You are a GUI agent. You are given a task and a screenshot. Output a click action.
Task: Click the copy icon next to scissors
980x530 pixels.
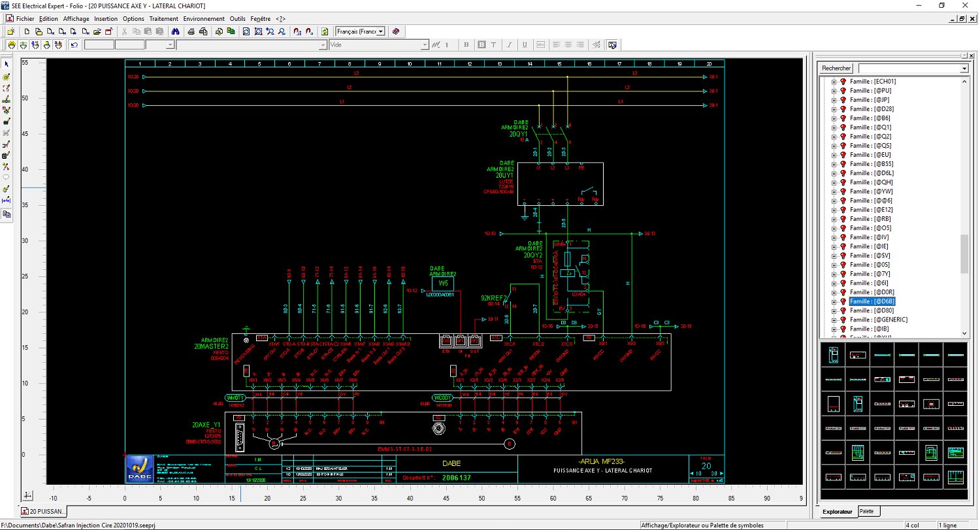pyautogui.click(x=137, y=31)
